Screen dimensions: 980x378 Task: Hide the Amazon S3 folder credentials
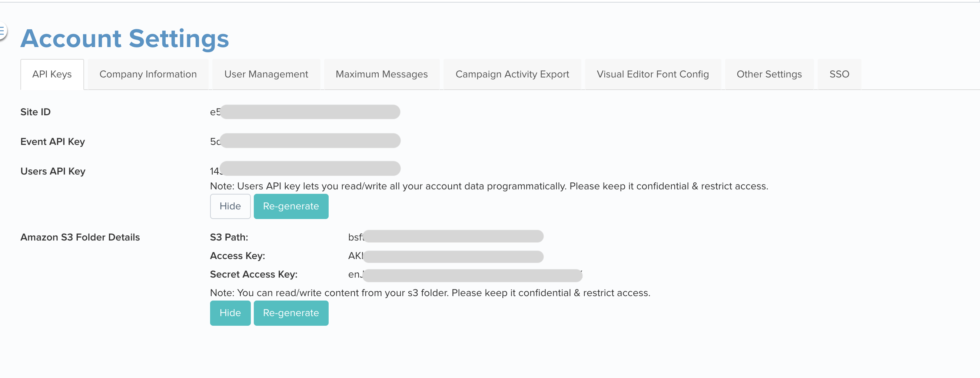pyautogui.click(x=230, y=313)
